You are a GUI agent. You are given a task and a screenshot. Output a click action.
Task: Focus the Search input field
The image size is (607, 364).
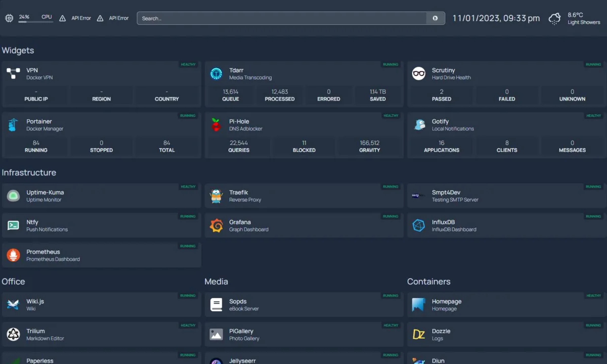(282, 18)
